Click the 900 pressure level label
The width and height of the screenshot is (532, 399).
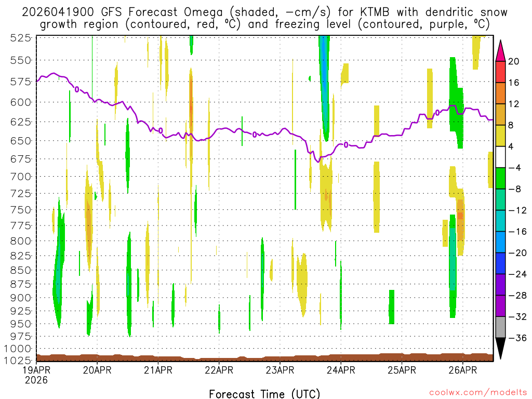pyautogui.click(x=21, y=298)
